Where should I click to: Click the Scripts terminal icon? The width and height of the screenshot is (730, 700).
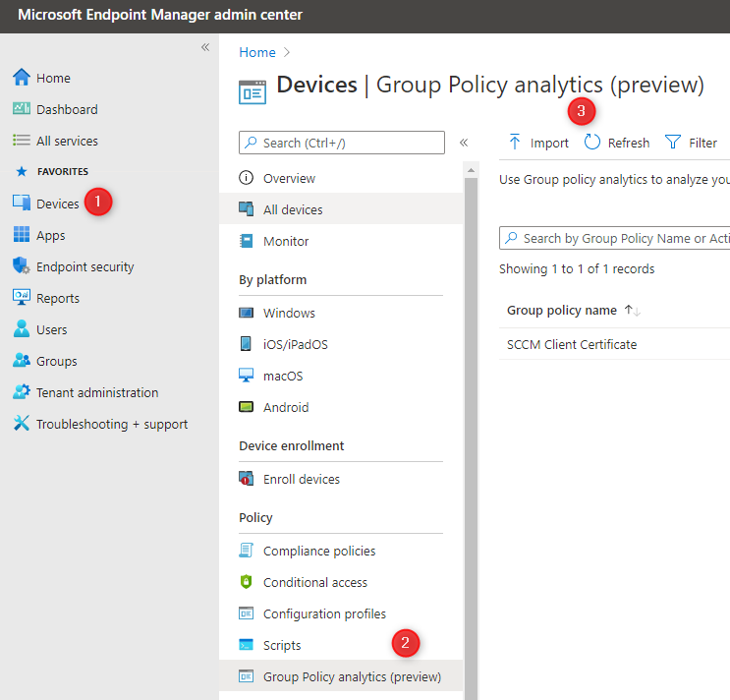coord(247,645)
